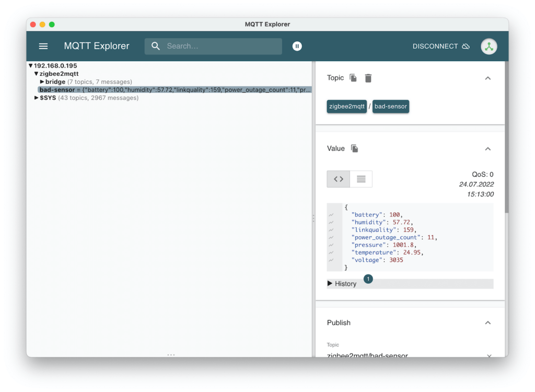Click the zigbee2mqtt breadcrumb chip
Screen dimensions: 535x392
[x=347, y=106]
